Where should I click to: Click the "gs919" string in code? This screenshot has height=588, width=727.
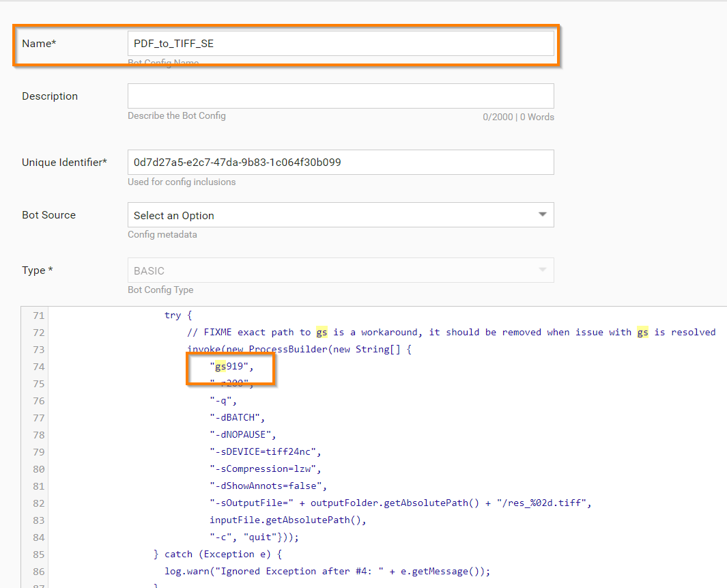point(231,366)
